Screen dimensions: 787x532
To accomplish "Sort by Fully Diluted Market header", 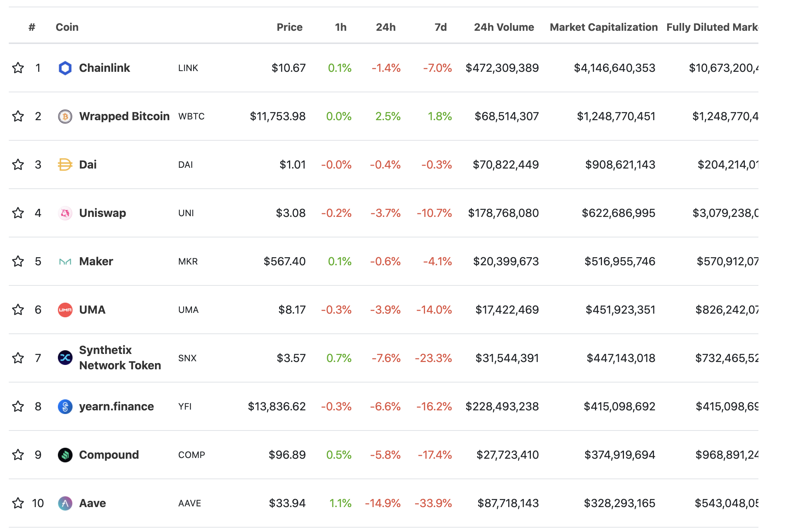I will (712, 27).
